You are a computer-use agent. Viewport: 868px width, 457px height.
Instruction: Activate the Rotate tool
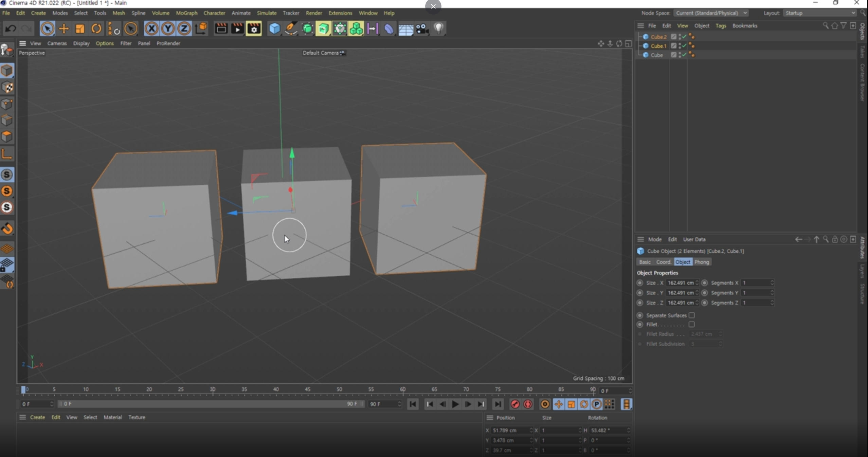[96, 29]
